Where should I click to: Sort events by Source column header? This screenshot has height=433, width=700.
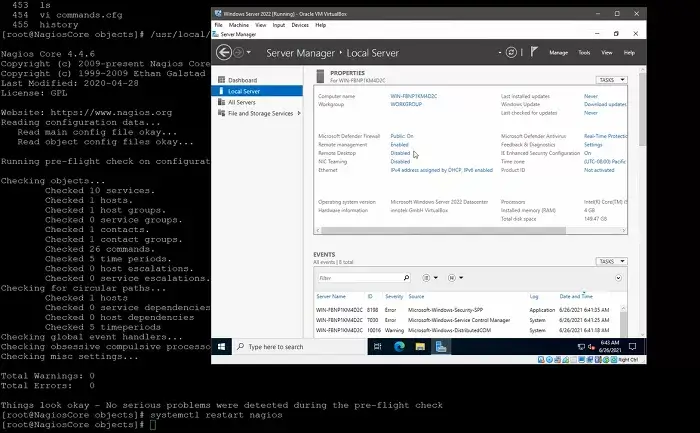(x=416, y=296)
